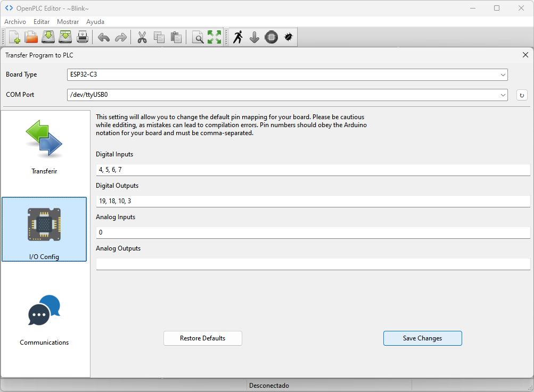Click the Digital Outputs input field

(313, 202)
